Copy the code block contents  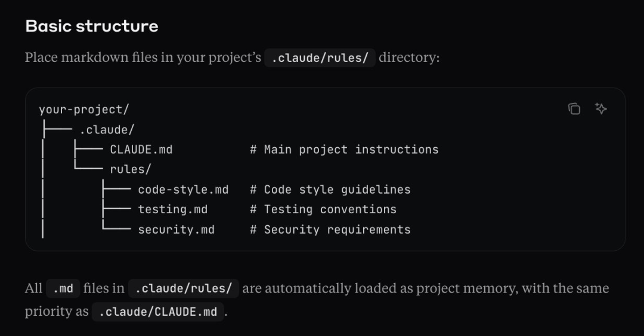574,108
